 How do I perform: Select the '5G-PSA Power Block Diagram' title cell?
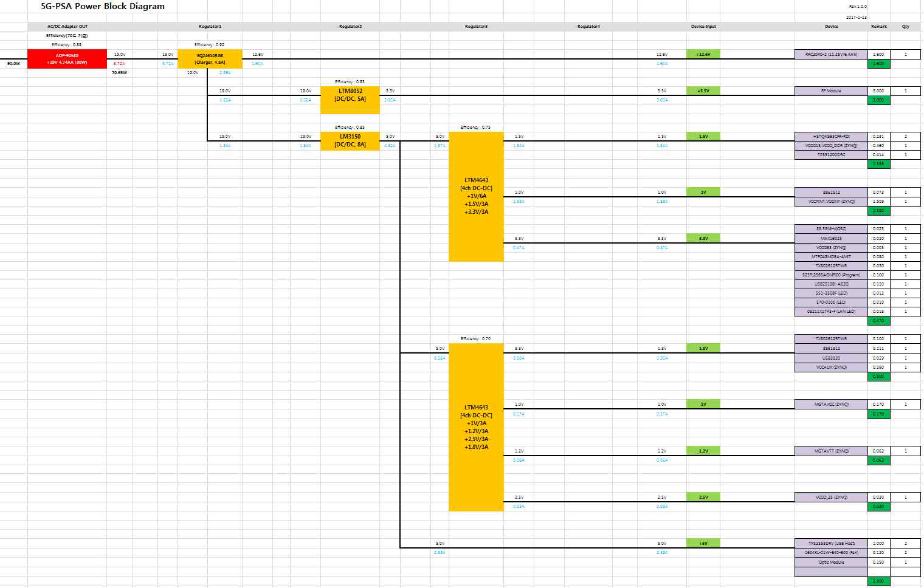(x=103, y=7)
